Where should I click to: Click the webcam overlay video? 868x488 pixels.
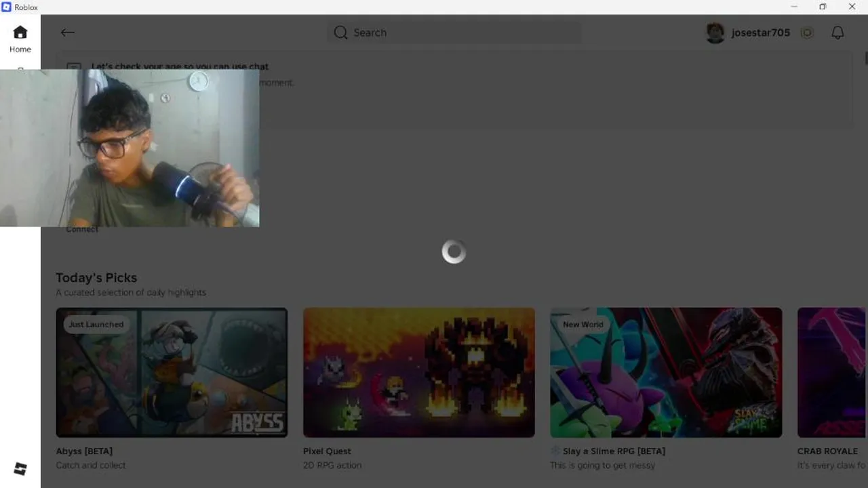tap(130, 148)
